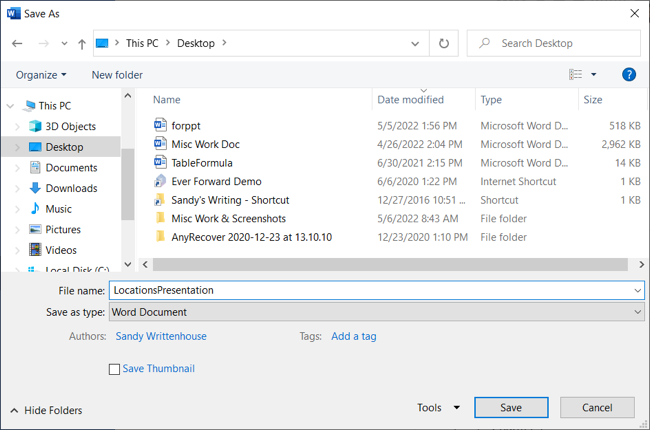Open the Save as type dropdown
Image resolution: width=650 pixels, height=430 pixels.
tap(378, 312)
